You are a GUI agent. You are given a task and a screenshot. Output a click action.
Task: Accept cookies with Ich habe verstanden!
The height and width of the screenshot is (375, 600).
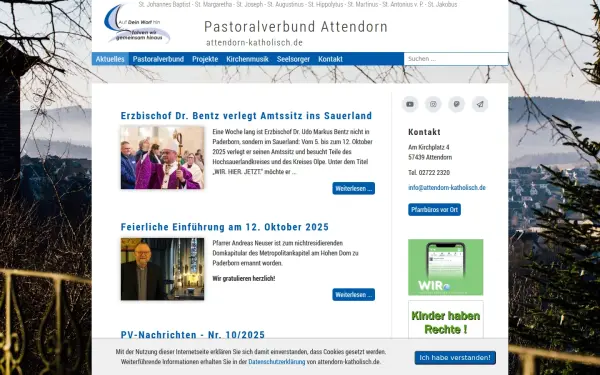coord(455,358)
